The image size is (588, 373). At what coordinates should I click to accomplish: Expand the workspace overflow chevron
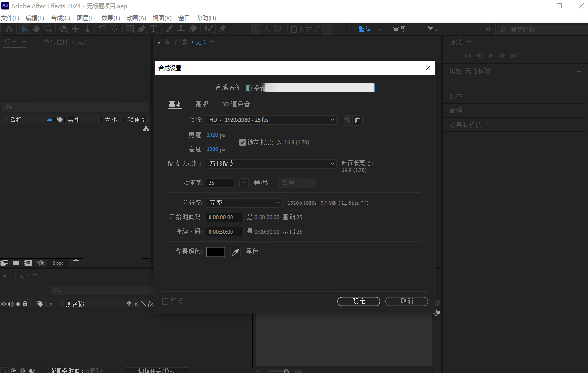[488, 29]
